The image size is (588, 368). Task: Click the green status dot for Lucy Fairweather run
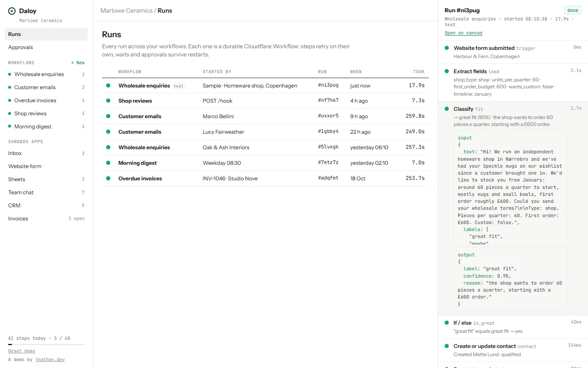(x=108, y=132)
